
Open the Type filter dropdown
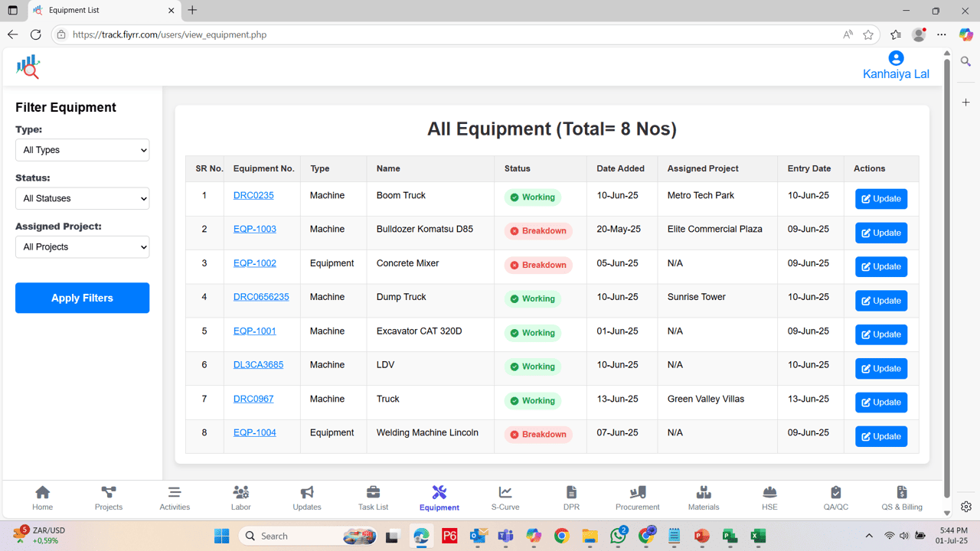(82, 150)
